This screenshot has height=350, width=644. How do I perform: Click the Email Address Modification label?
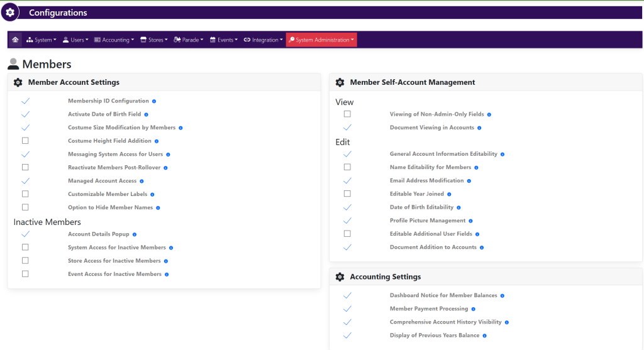426,181
